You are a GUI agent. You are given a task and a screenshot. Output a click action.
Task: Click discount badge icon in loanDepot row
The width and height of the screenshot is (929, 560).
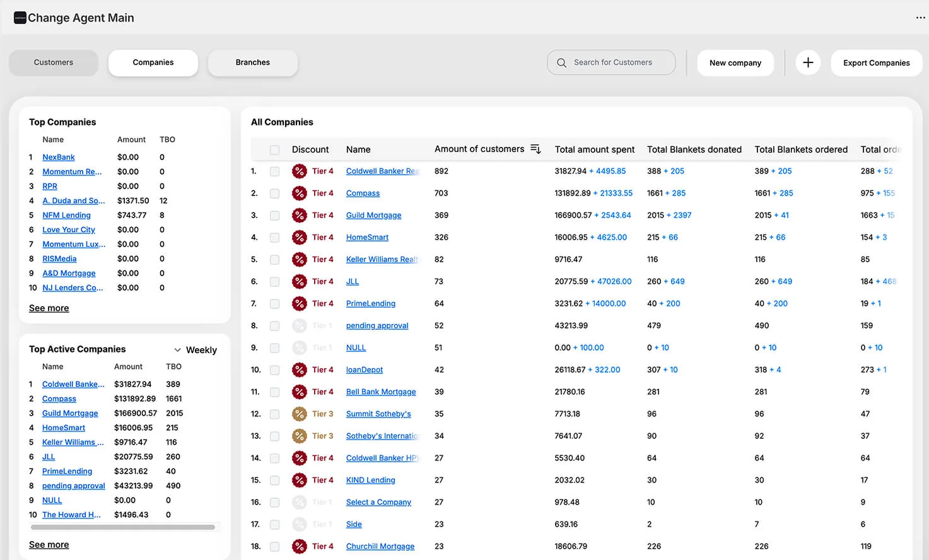click(x=300, y=370)
